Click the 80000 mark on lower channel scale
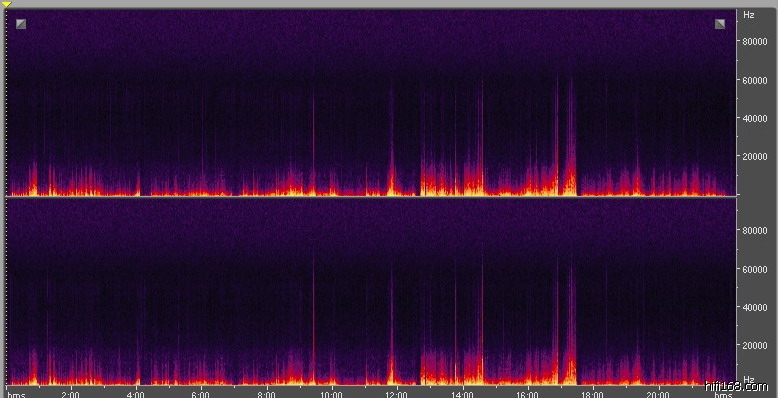The width and height of the screenshot is (778, 398). (x=754, y=230)
